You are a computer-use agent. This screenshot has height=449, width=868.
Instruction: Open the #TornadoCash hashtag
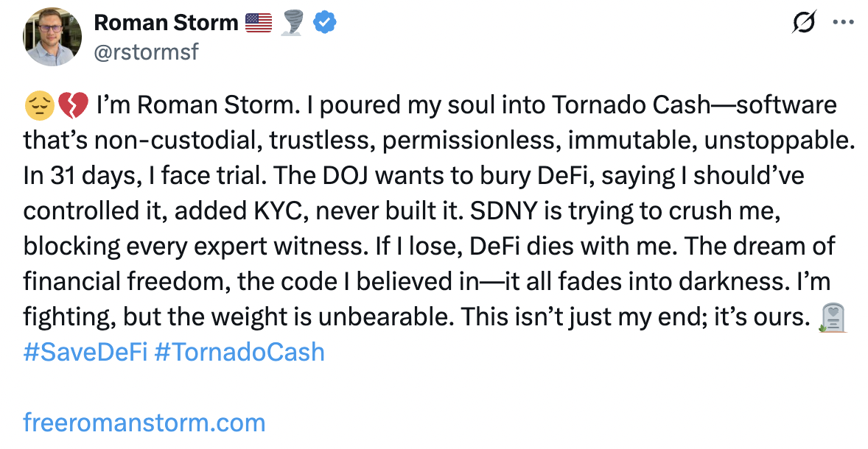pos(239,353)
